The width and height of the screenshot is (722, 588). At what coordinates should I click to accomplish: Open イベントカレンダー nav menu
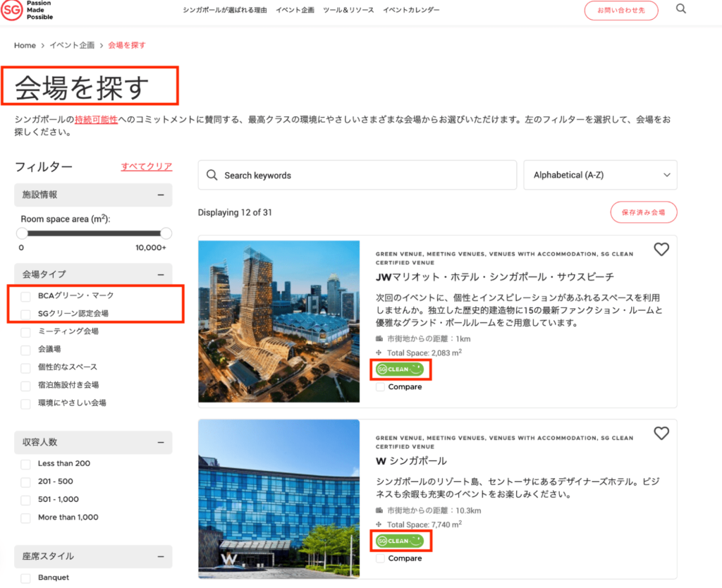click(x=411, y=10)
